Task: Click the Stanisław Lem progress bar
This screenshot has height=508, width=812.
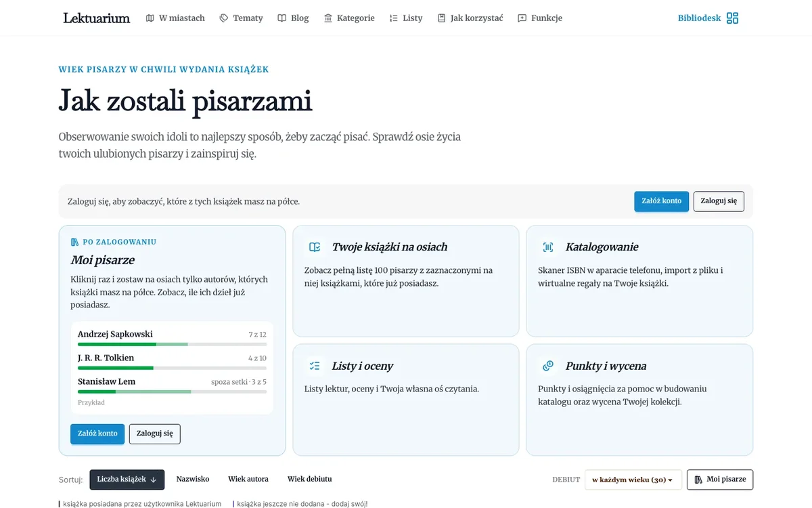Action: pyautogui.click(x=172, y=391)
